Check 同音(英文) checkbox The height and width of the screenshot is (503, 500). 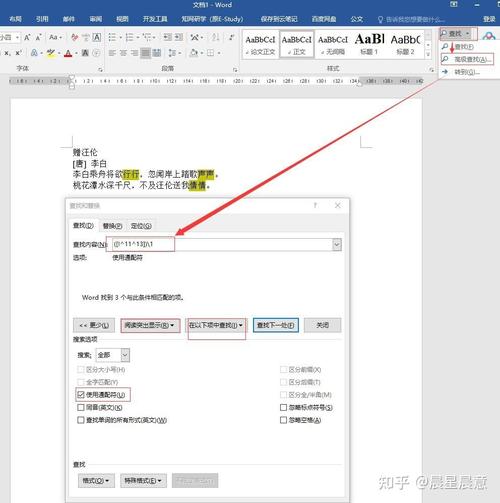pos(81,408)
